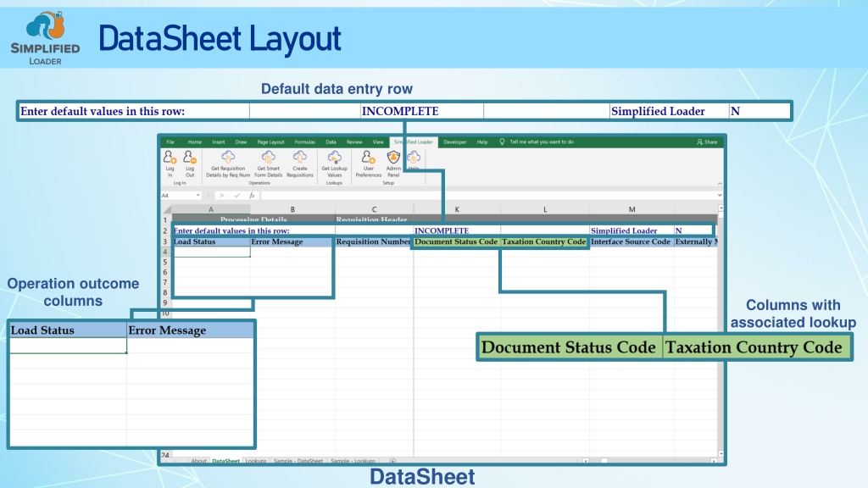The height and width of the screenshot is (488, 868).
Task: Click the Log Out ribbon icon
Action: tap(190, 158)
